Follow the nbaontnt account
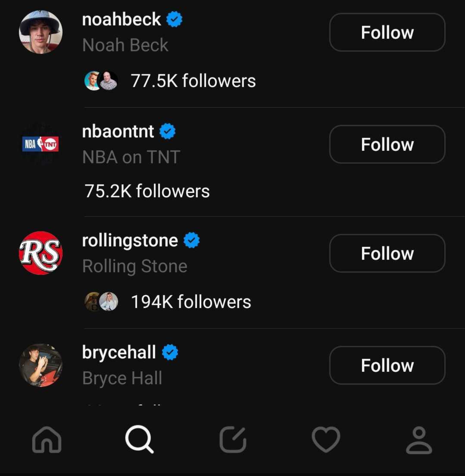This screenshot has width=465, height=476. (387, 144)
